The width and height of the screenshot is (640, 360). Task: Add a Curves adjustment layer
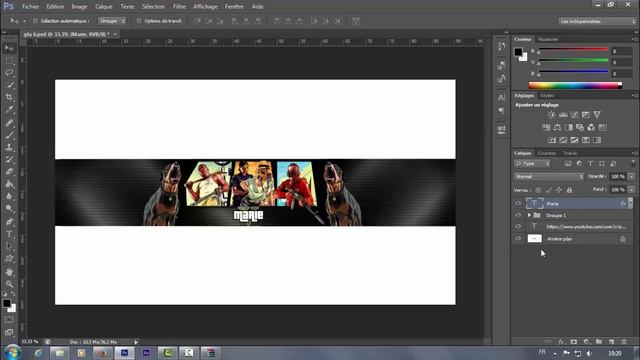point(574,115)
